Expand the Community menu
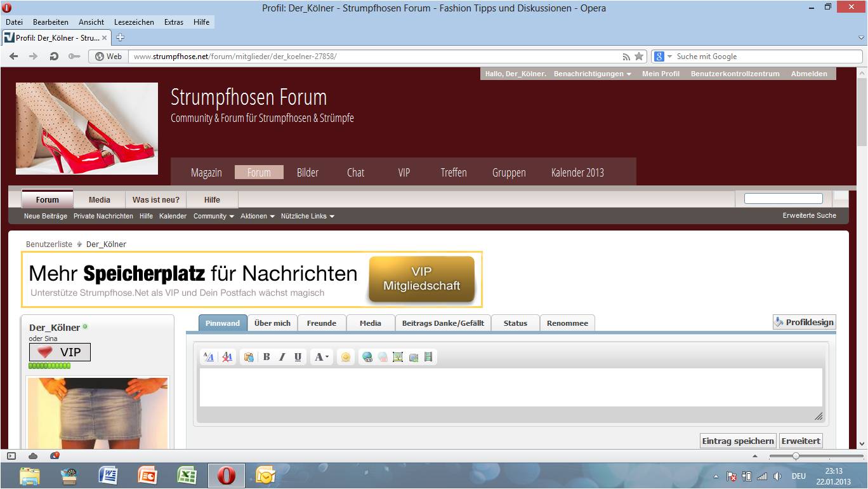The width and height of the screenshot is (868, 489). click(x=214, y=216)
